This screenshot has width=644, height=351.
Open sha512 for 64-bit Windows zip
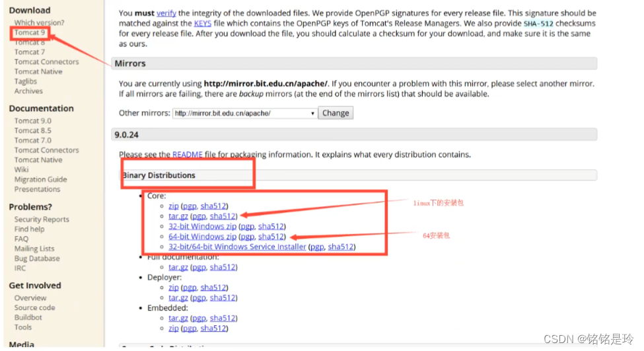[271, 237]
